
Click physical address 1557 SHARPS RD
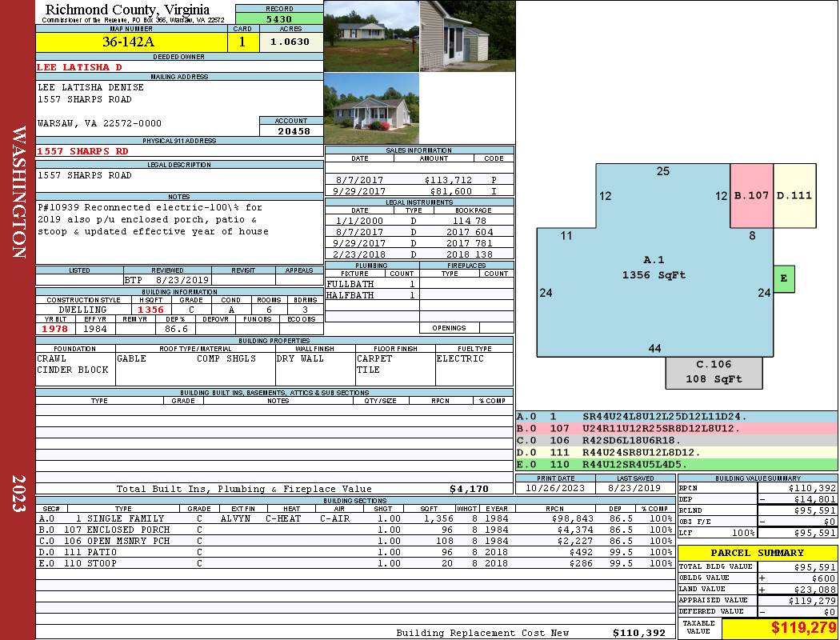point(82,151)
